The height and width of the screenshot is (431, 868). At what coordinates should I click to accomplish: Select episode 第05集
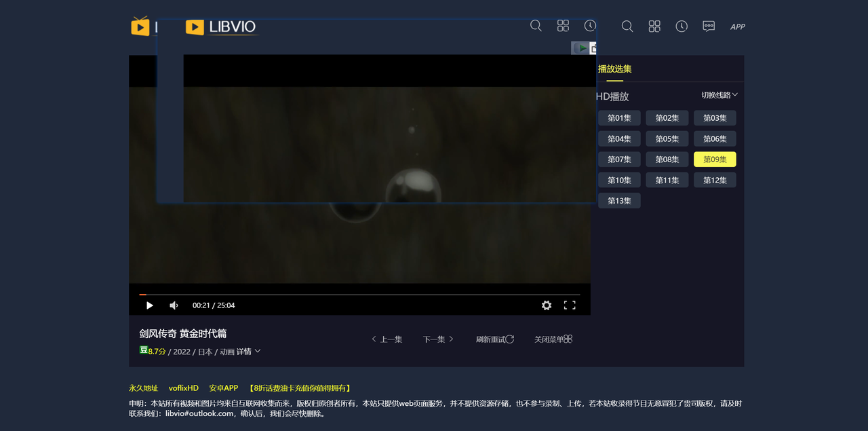point(667,138)
